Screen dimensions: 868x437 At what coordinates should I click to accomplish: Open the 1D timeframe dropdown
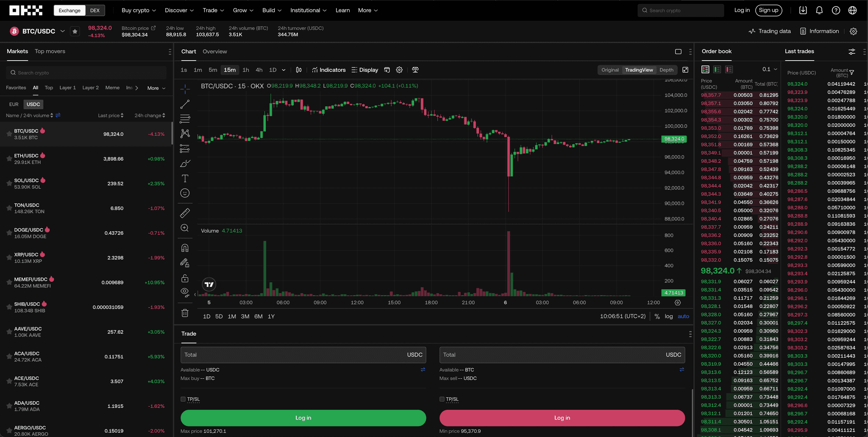[x=277, y=70]
